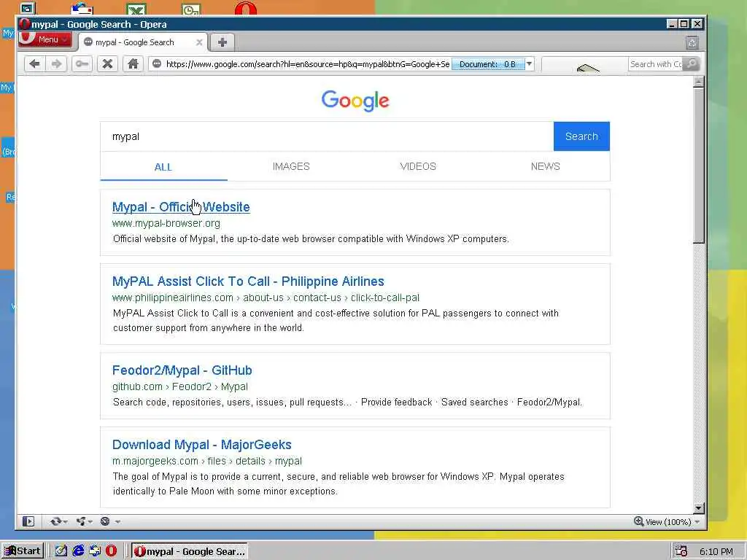Screen dimensions: 747x560
Task: Click the mypal - Google Sear... taskbar button
Action: click(190, 551)
